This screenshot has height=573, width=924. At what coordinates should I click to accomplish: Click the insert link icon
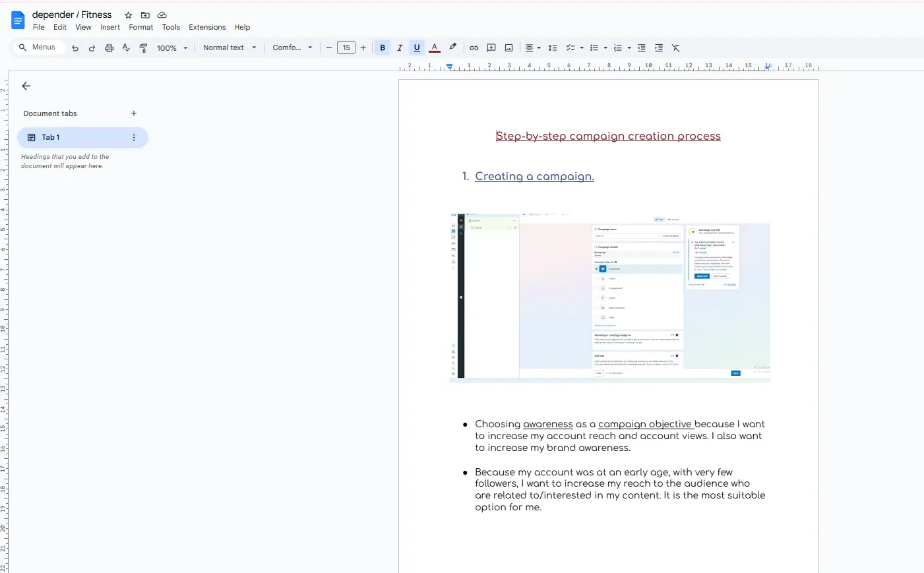click(474, 48)
